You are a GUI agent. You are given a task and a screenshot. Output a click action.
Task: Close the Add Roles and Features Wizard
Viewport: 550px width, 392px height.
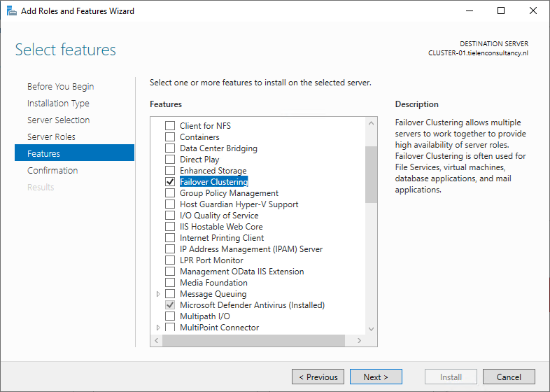[533, 11]
